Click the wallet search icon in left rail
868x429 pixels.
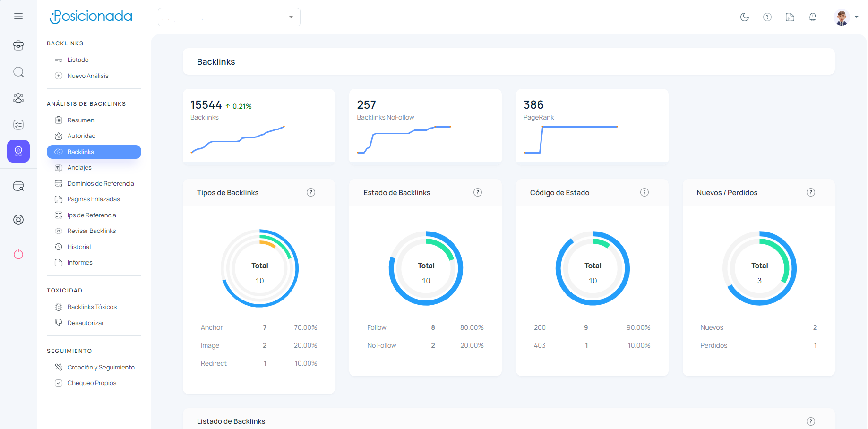(x=18, y=186)
